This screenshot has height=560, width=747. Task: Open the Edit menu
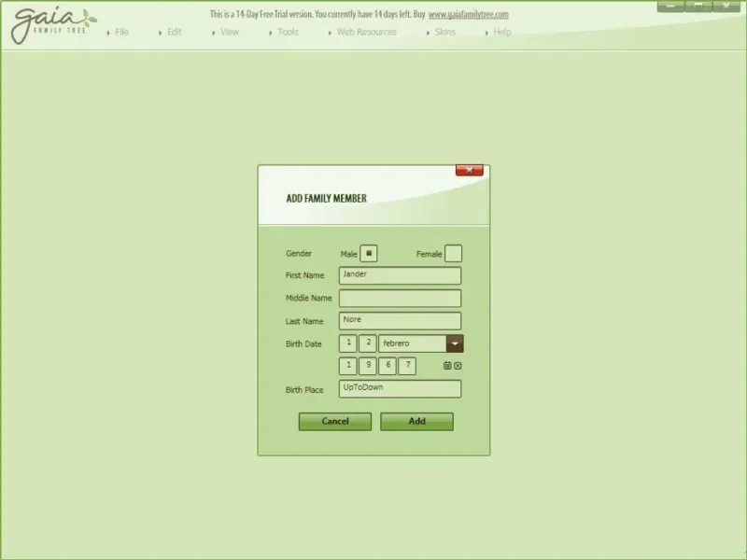(x=174, y=32)
